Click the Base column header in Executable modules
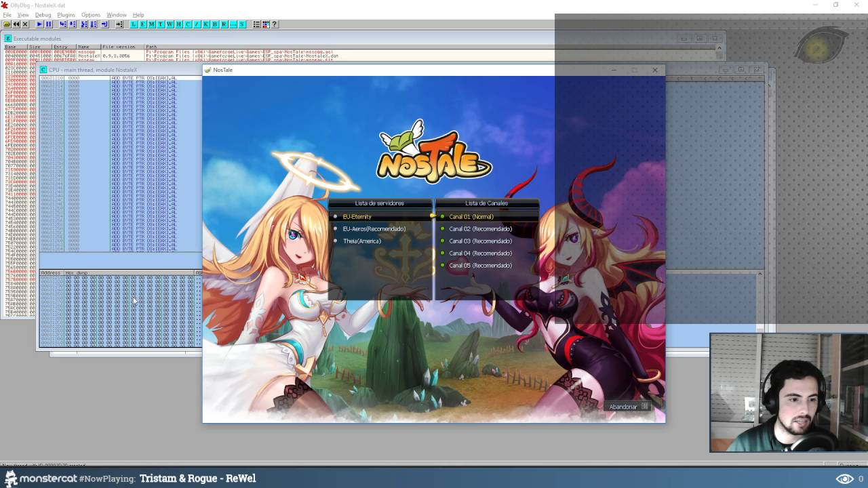Screen dimensions: 868x488 pos(16,47)
